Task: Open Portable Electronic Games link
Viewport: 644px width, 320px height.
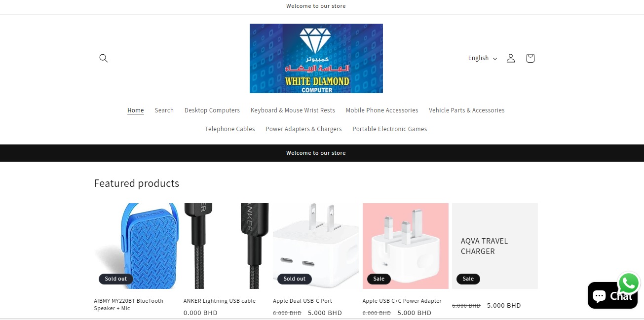Action: [390, 129]
